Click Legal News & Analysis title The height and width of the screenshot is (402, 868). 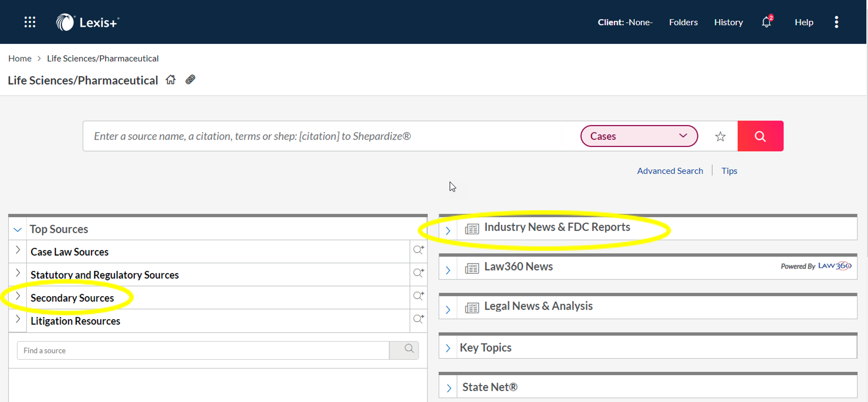coord(538,306)
